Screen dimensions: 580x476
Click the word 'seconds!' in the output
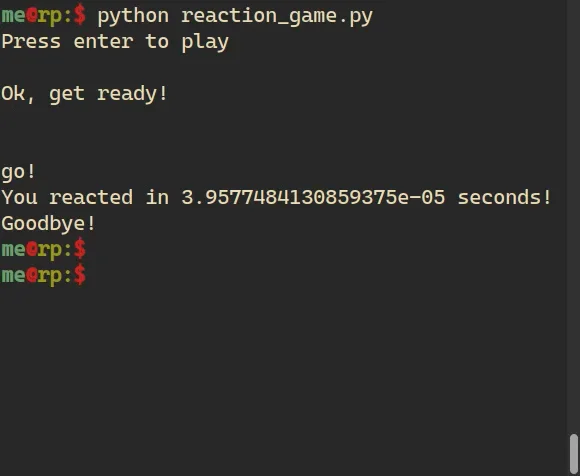(x=505, y=197)
